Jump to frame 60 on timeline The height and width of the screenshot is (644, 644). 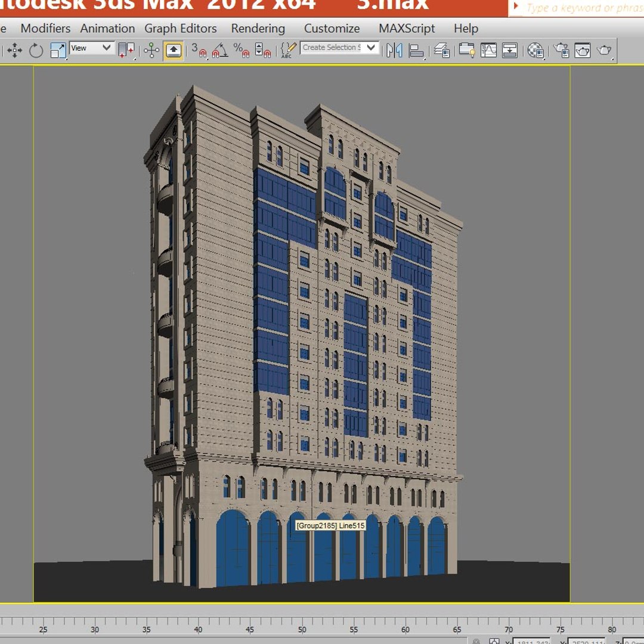click(405, 629)
